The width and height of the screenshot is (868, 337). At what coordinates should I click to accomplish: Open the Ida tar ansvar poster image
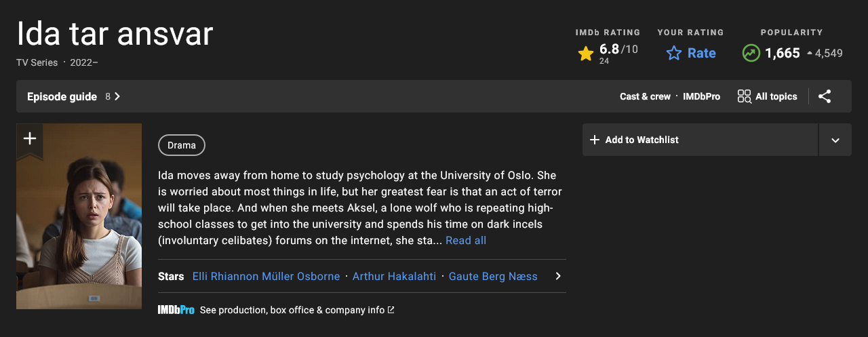click(79, 216)
